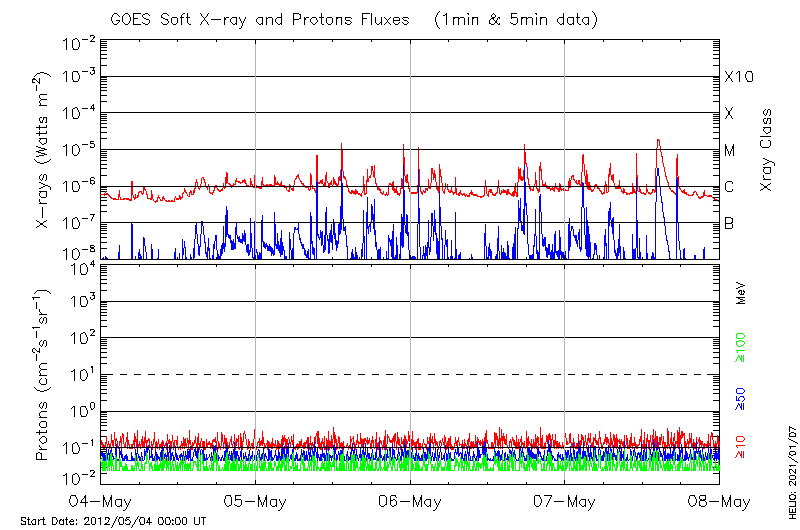The width and height of the screenshot is (800, 530).
Task: Select the C class label on right axis
Action: pos(729,187)
